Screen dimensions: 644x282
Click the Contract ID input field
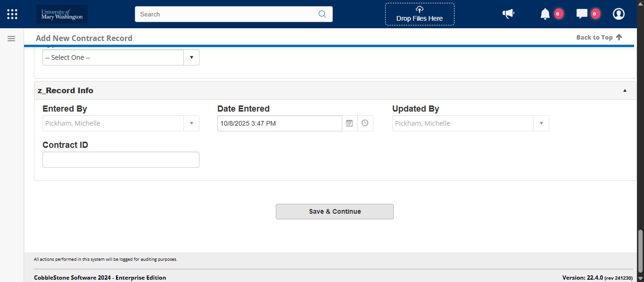[x=121, y=160]
